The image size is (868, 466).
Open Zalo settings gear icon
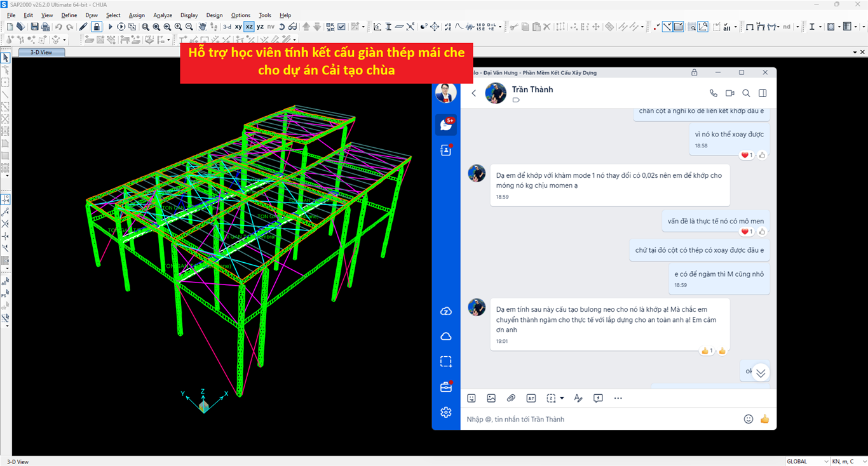(x=446, y=412)
